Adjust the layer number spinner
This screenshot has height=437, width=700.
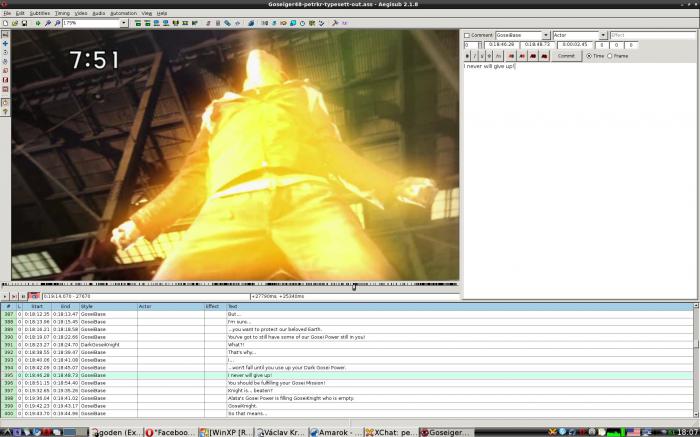coord(480,45)
